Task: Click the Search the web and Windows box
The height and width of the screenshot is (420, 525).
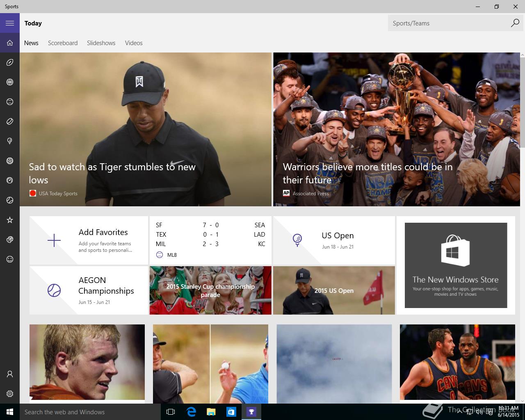Action: click(90, 412)
